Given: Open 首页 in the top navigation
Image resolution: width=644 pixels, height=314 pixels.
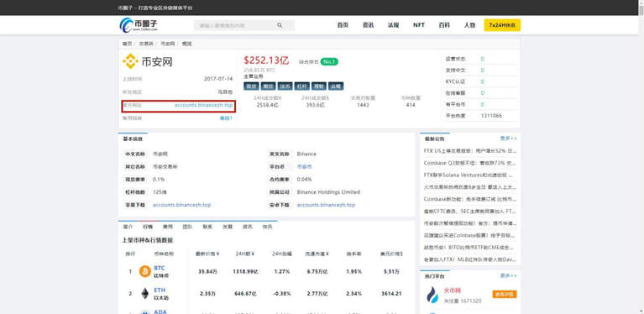Looking at the screenshot, I should 343,25.
